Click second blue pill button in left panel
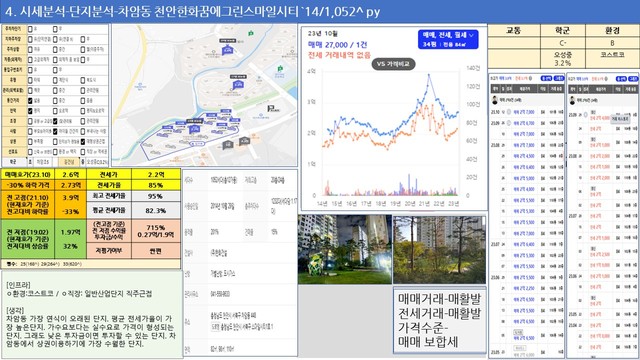Viewport: 640px width, 360px height. pyautogui.click(x=558, y=78)
